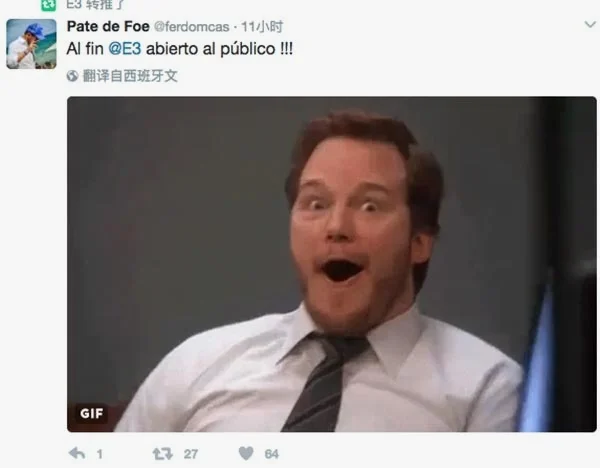600x468 pixels.
Task: Play the GIF via its GIF badge
Action: coord(91,413)
